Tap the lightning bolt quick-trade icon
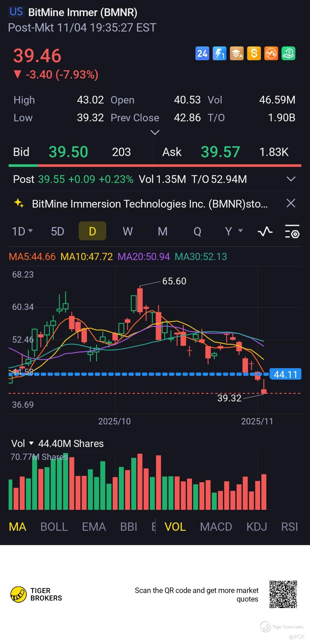Image resolution: width=310 pixels, height=644 pixels. point(220,53)
